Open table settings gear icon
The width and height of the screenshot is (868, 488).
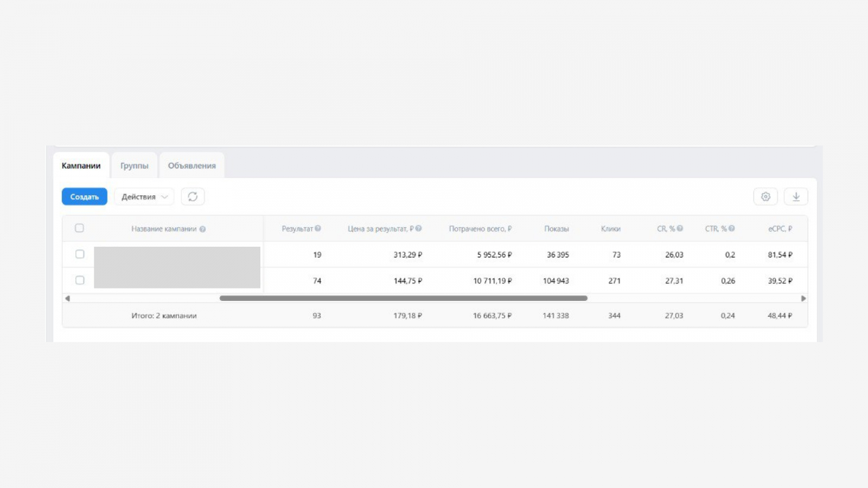pyautogui.click(x=765, y=197)
